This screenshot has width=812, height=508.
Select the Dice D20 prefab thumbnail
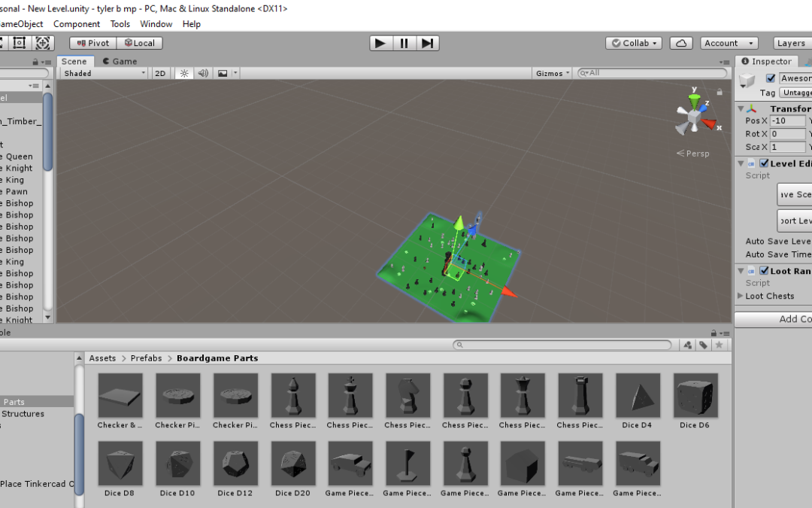click(293, 464)
